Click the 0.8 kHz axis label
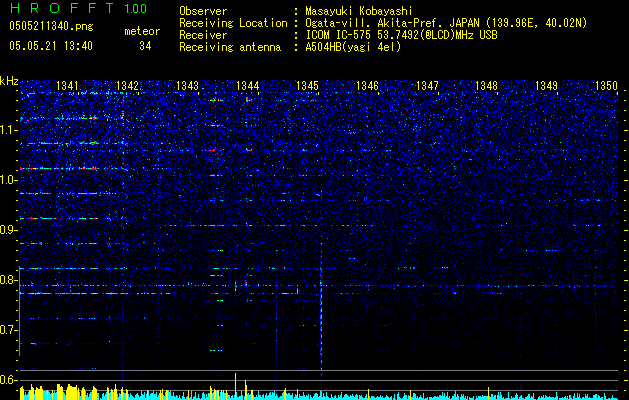 9,280
